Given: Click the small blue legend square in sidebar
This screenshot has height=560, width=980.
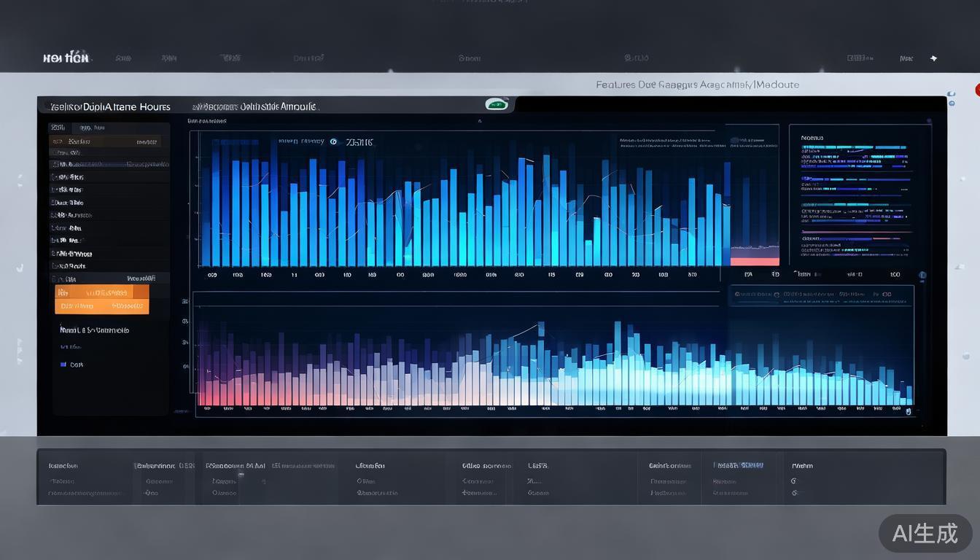Looking at the screenshot, I should [x=63, y=365].
